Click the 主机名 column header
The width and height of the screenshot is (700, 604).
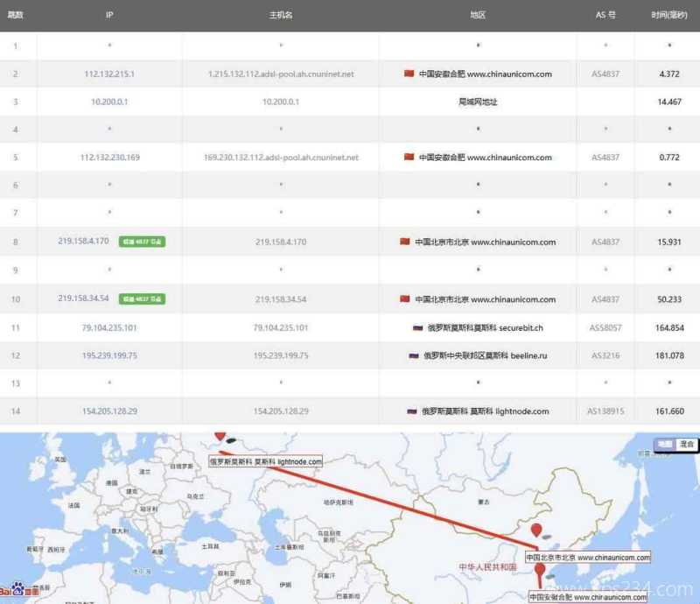[x=280, y=15]
